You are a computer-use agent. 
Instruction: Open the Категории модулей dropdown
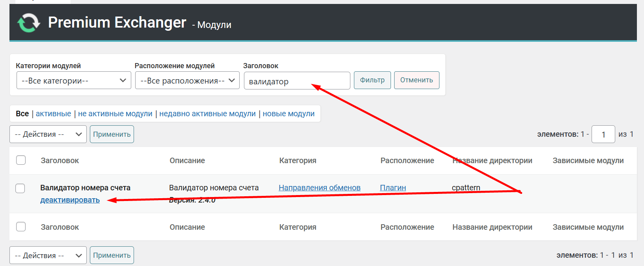74,80
